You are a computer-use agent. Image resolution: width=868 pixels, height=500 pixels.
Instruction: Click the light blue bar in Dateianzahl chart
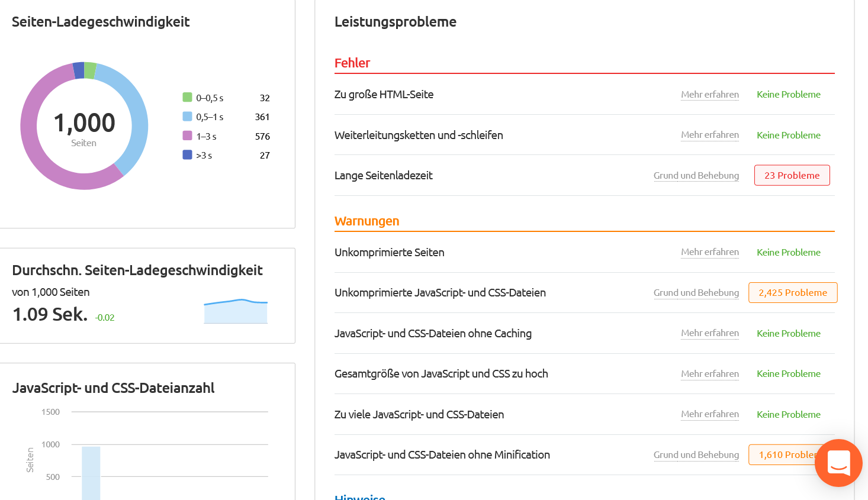pyautogui.click(x=91, y=473)
